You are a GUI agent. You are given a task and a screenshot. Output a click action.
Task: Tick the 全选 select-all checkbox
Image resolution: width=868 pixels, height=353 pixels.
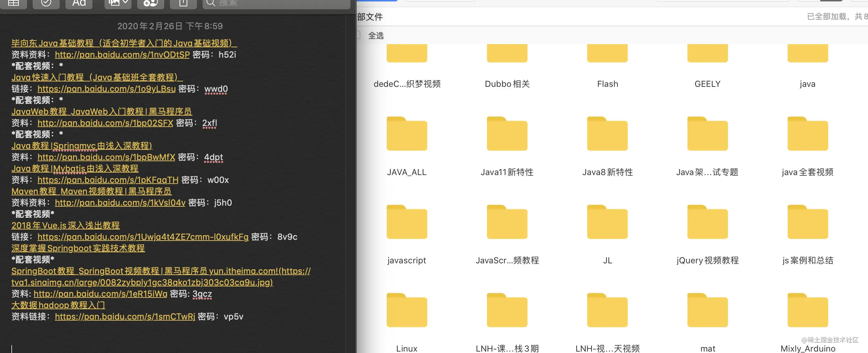(358, 35)
